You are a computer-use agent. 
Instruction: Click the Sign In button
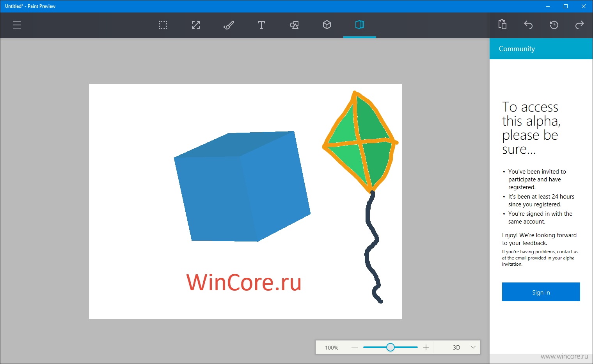click(x=541, y=292)
